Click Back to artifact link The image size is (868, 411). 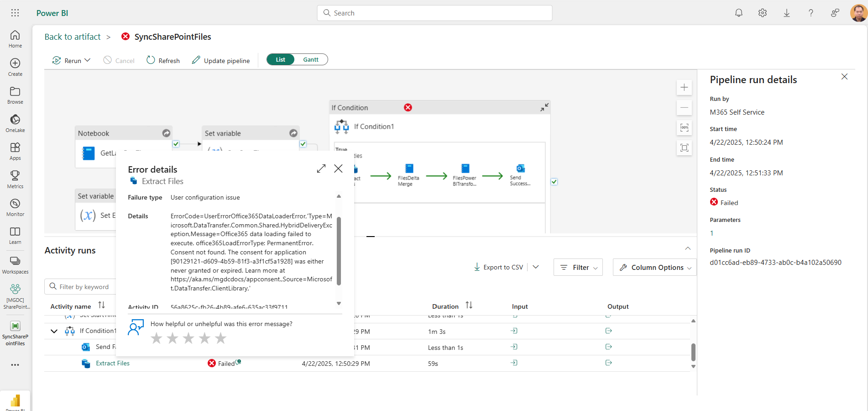tap(73, 37)
